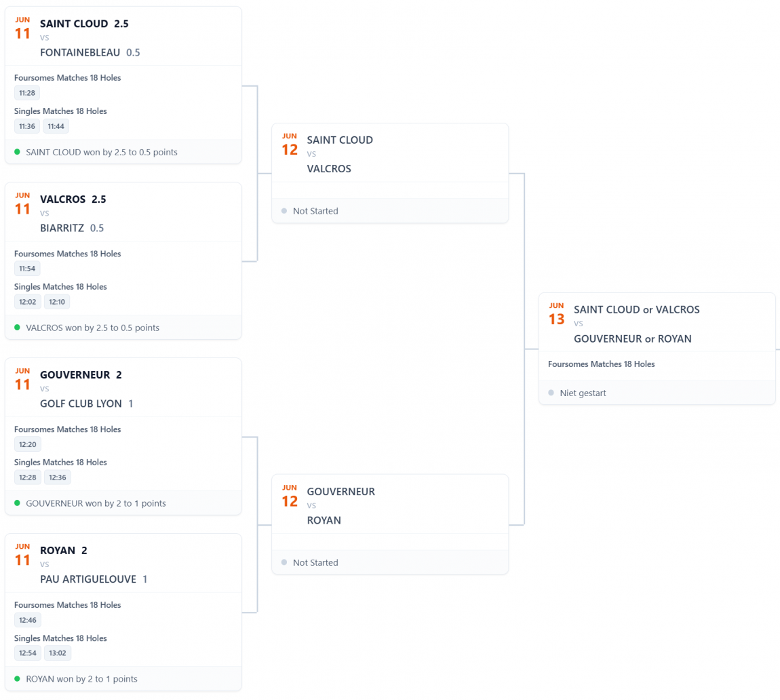Screen dimensions: 780x700
Task: Click the 11:54 foursomes tee time for VALCROS
Action: tap(27, 269)
